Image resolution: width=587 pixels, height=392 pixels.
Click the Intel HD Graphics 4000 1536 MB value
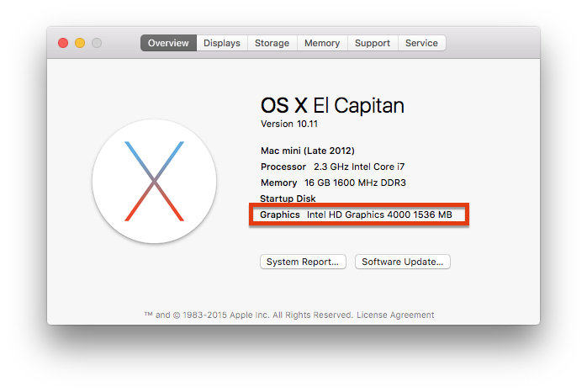(x=379, y=215)
